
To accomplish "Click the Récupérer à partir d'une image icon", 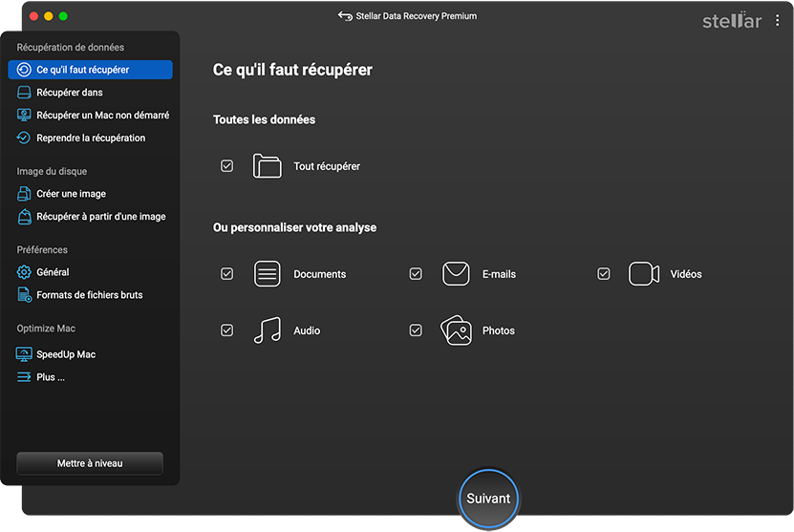I will pos(24,216).
